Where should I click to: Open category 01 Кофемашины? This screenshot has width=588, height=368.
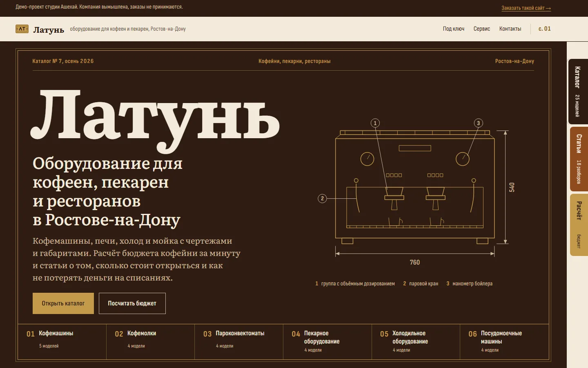(x=62, y=342)
